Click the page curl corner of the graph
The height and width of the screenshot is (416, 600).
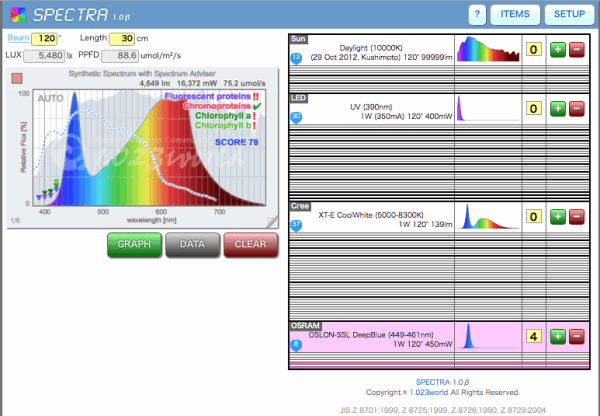click(272, 222)
